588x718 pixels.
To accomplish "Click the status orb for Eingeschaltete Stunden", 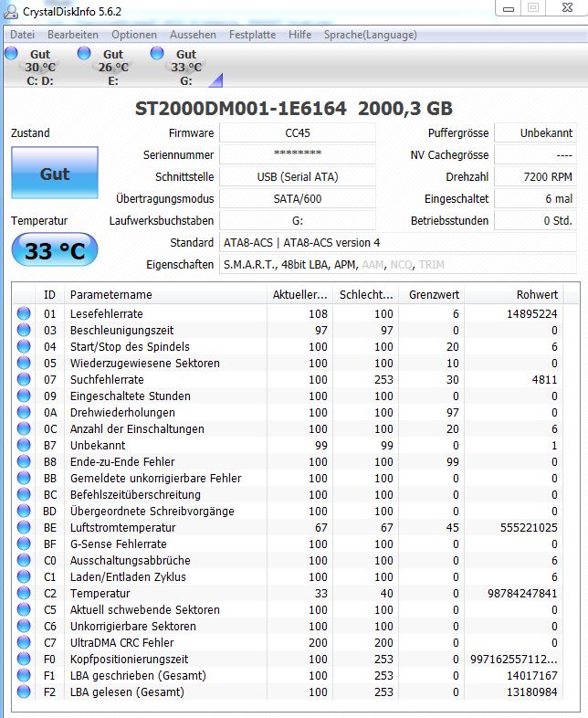I will (x=24, y=396).
